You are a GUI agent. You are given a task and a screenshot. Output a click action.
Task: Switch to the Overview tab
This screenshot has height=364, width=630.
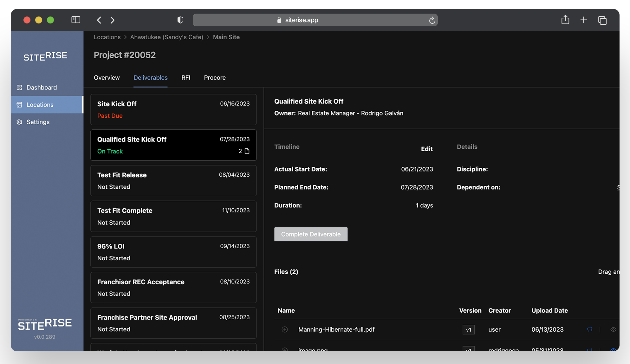(107, 78)
